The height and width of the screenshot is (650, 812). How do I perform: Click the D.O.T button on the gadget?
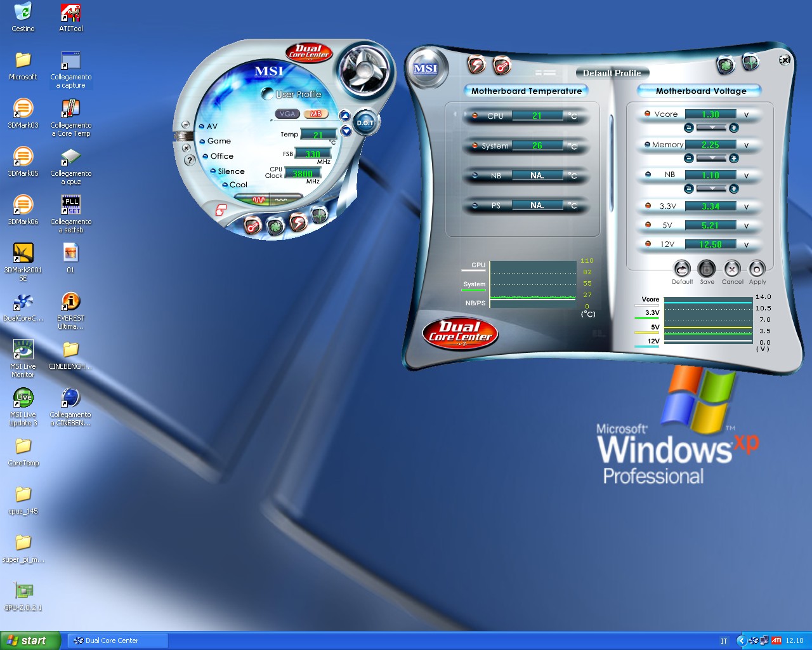[364, 123]
